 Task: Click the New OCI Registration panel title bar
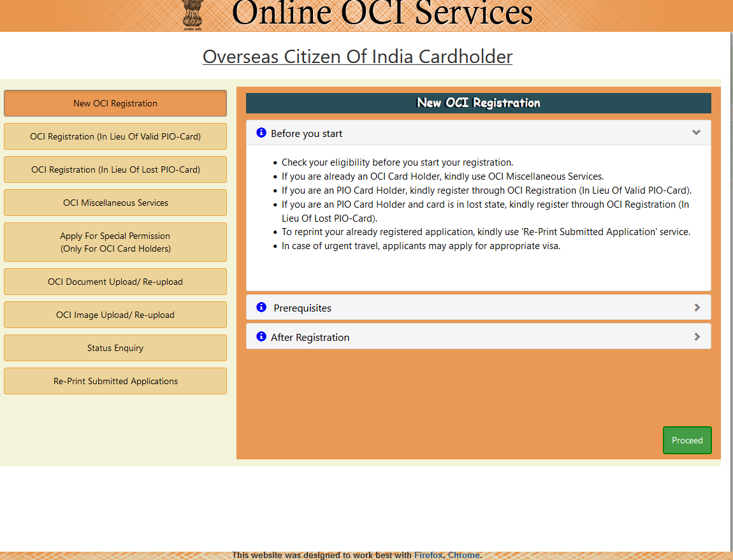478,103
